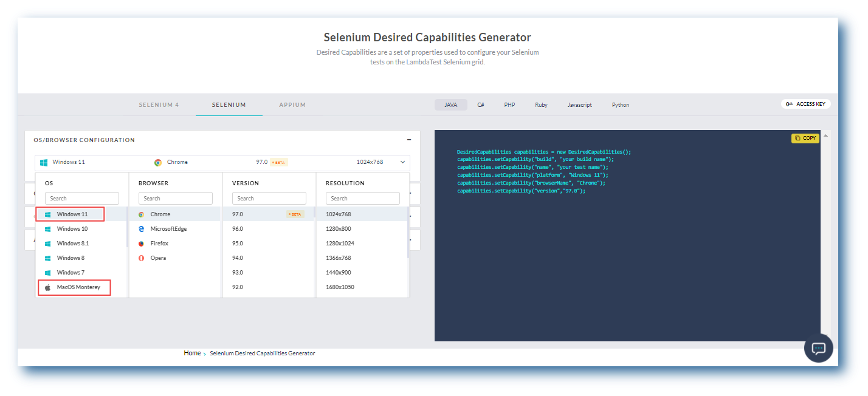Viewport: 868px width, 396px height.
Task: Collapse the OS/Browser Configuration section
Action: (x=409, y=140)
